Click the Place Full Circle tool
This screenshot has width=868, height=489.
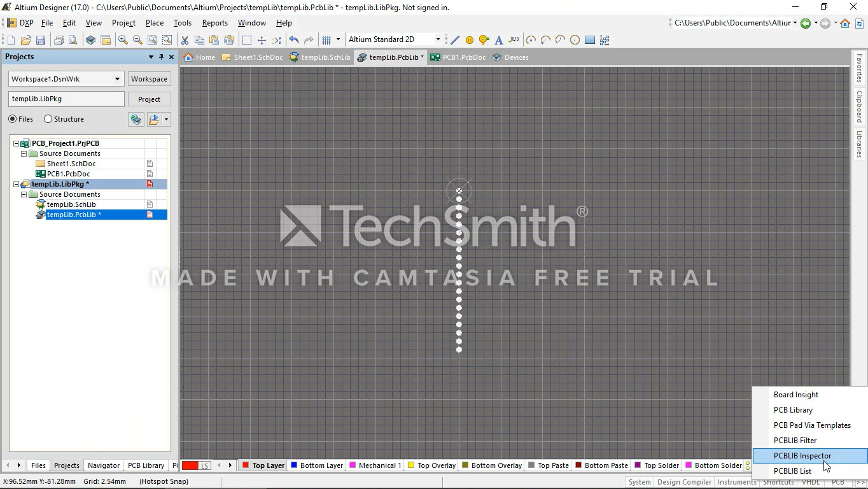click(x=575, y=40)
